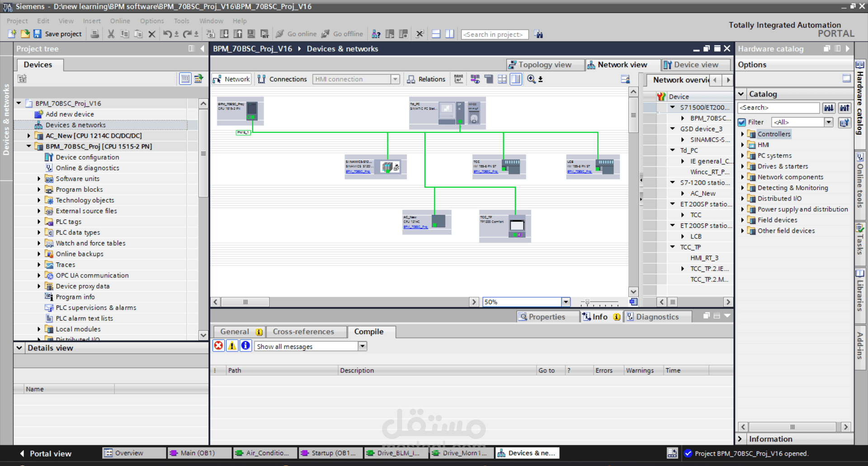
Task: Open the catalog filter <All> dropdown
Action: (x=829, y=122)
